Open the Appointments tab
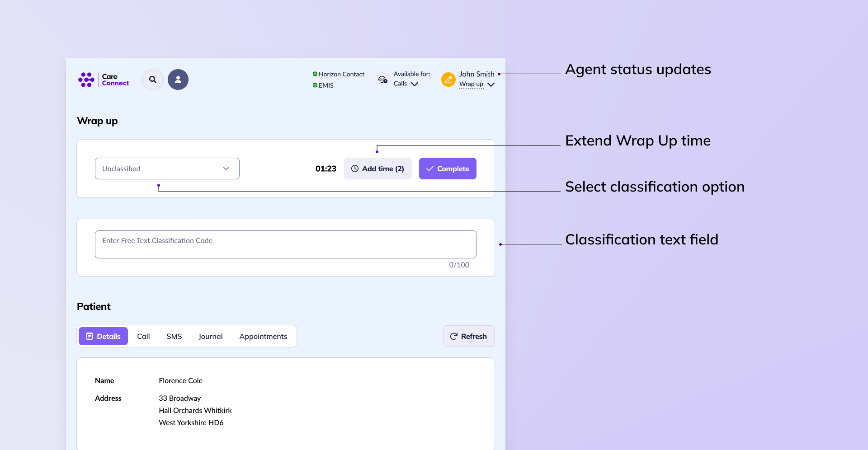 [x=263, y=336]
